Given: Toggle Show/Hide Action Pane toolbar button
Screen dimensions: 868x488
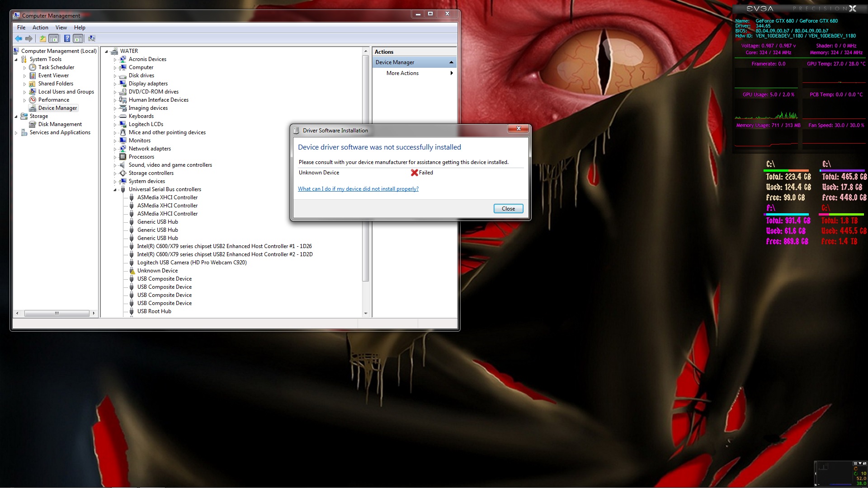Looking at the screenshot, I should pos(78,39).
